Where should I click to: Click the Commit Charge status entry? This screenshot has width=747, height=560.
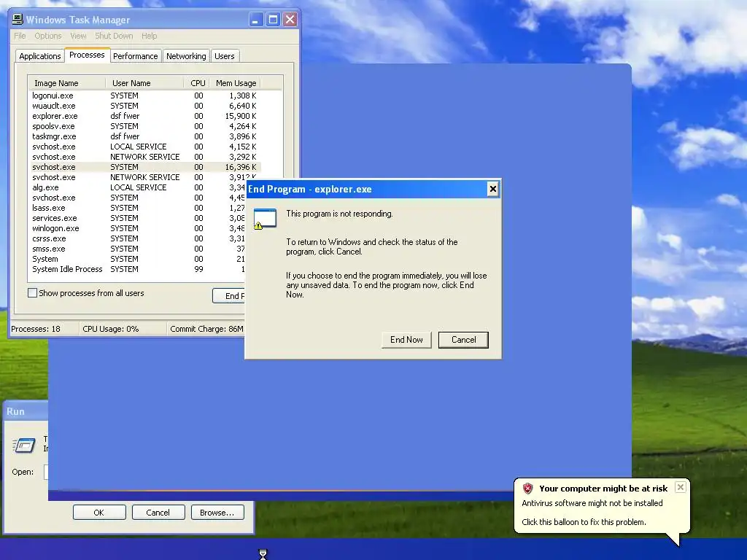point(206,329)
